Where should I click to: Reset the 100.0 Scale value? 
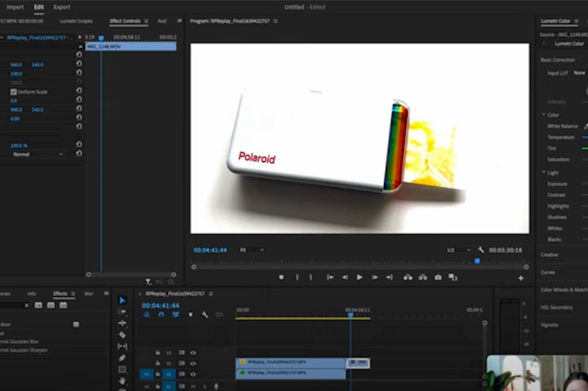pyautogui.click(x=79, y=72)
